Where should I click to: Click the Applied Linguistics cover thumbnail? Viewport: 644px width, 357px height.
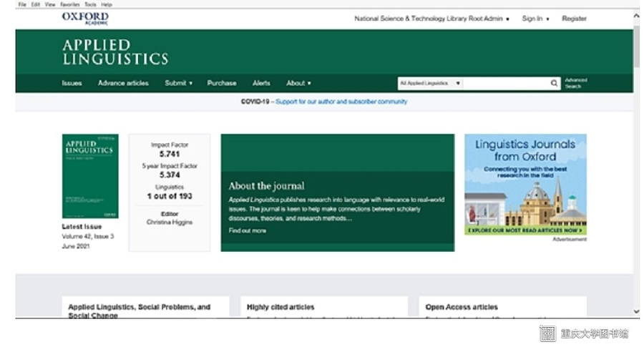point(90,176)
